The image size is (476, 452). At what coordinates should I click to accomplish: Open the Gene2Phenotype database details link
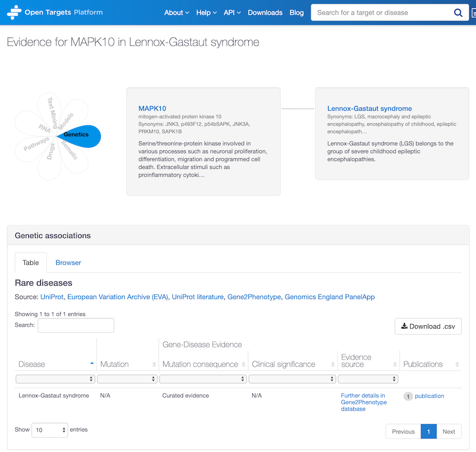[363, 402]
